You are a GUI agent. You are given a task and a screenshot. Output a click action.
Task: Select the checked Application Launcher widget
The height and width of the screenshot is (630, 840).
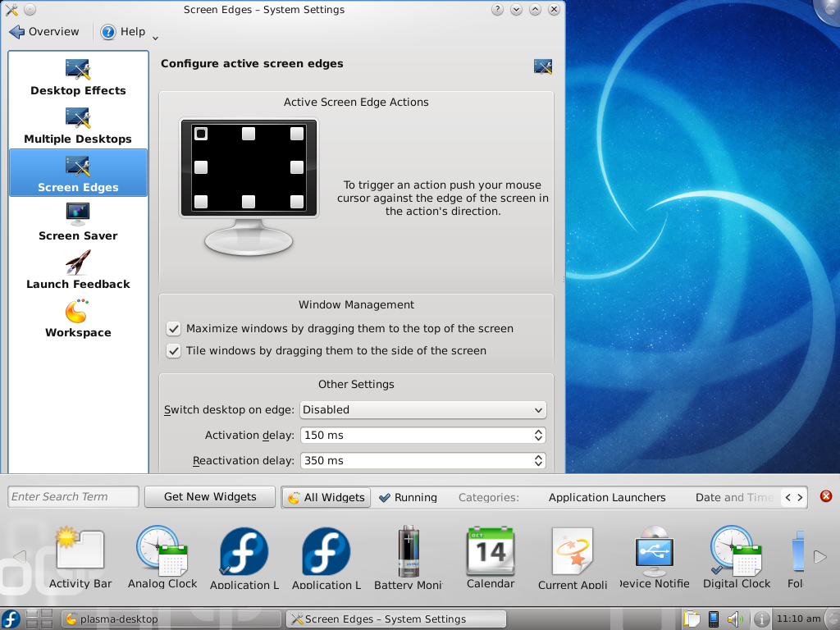[244, 557]
